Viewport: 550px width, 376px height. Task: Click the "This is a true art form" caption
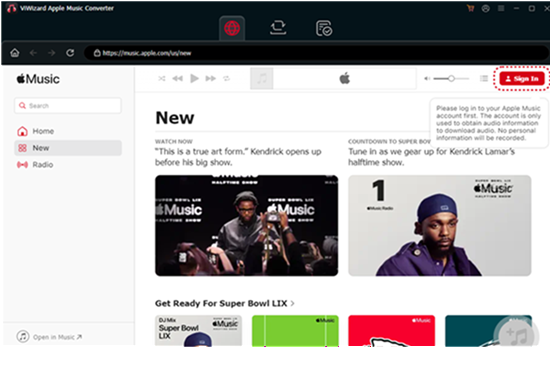click(238, 157)
